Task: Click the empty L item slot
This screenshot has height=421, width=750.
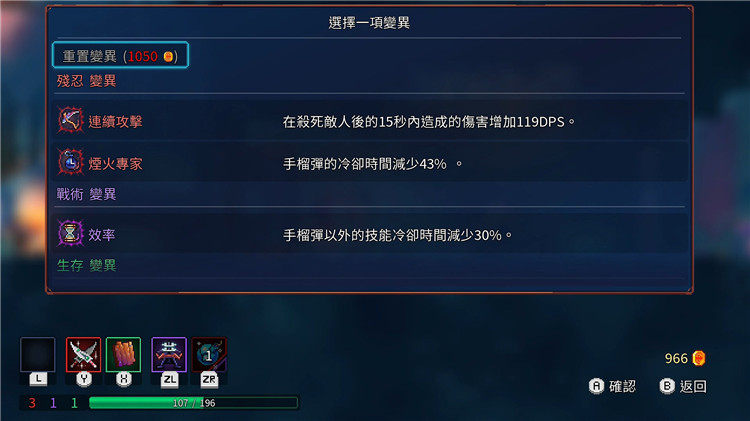Action: coord(38,355)
